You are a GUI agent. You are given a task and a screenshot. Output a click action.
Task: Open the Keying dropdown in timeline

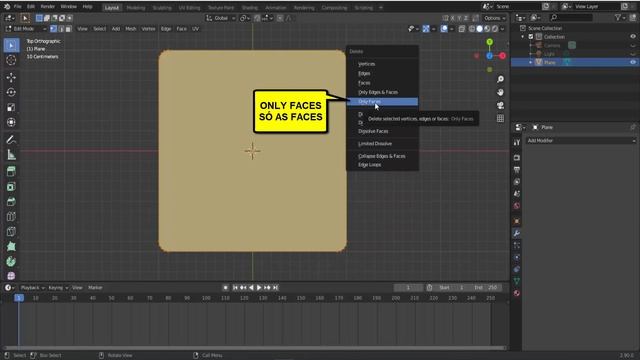click(x=58, y=288)
